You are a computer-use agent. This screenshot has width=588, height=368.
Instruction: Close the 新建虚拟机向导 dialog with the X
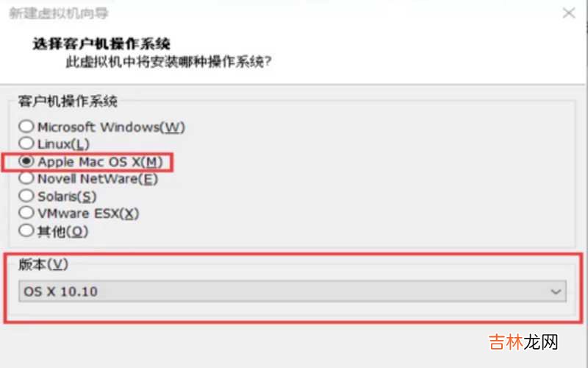click(x=569, y=13)
